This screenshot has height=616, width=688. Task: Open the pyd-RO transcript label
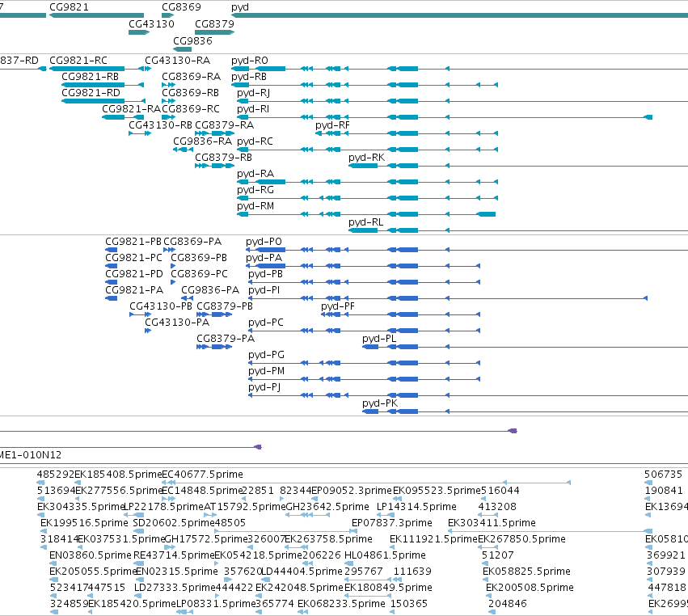click(250, 60)
